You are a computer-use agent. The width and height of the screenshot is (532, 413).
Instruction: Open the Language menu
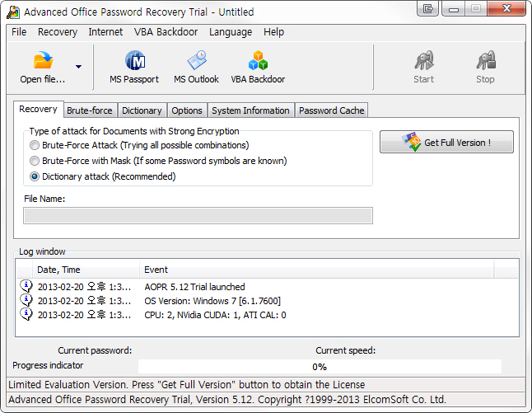click(x=231, y=32)
